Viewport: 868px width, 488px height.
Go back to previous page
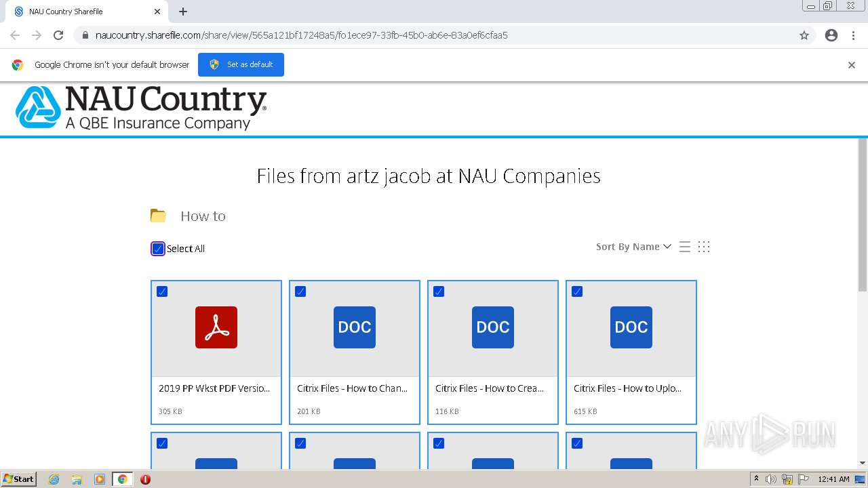tap(15, 35)
